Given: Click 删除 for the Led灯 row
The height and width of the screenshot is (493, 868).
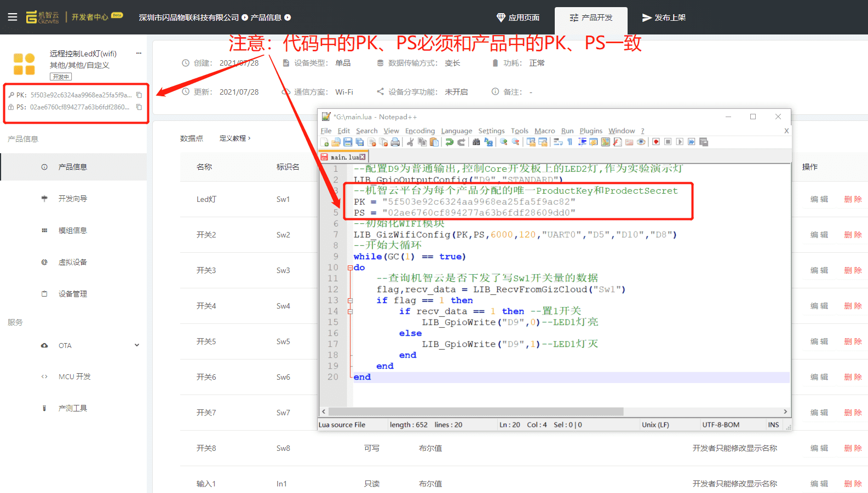Looking at the screenshot, I should 853,199.
